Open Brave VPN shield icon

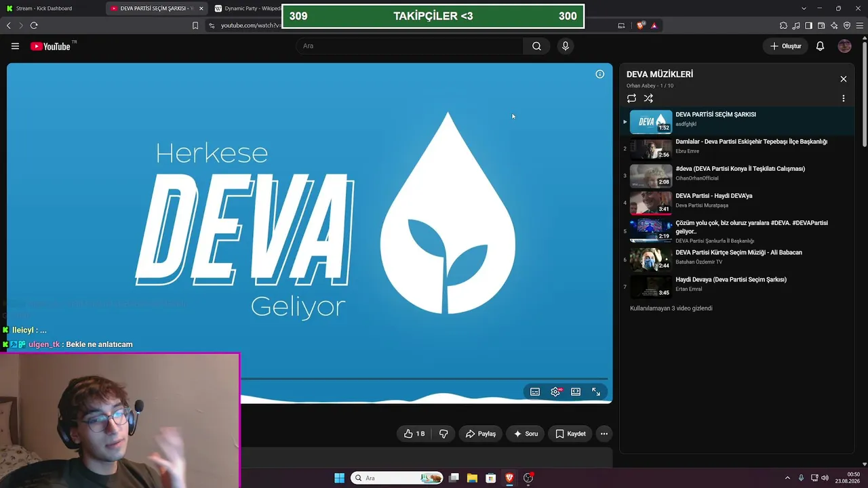pos(847,26)
